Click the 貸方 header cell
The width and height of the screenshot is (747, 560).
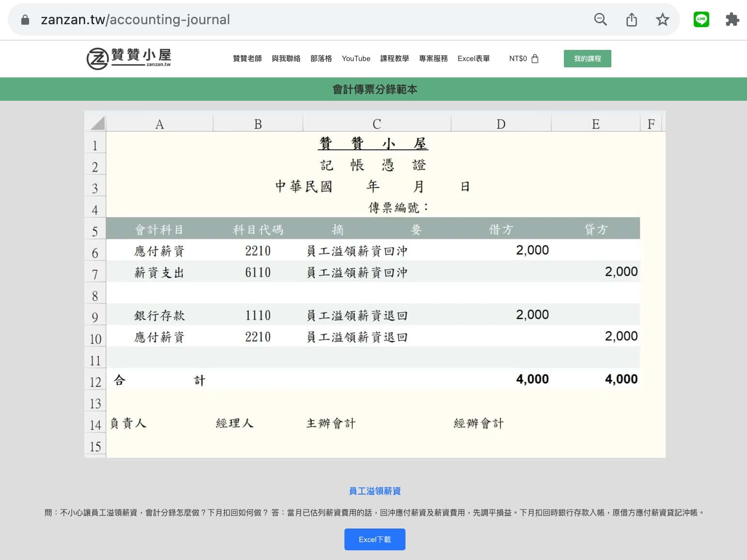[595, 229]
